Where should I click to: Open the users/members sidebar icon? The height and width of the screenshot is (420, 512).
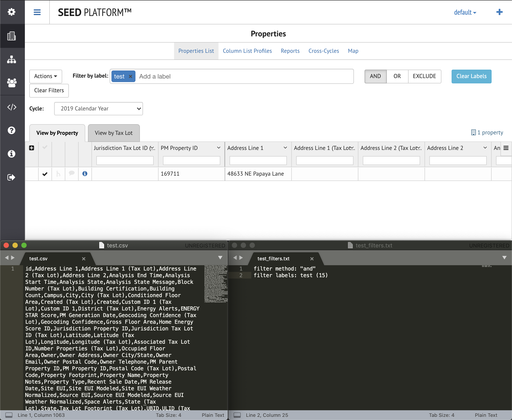12,83
